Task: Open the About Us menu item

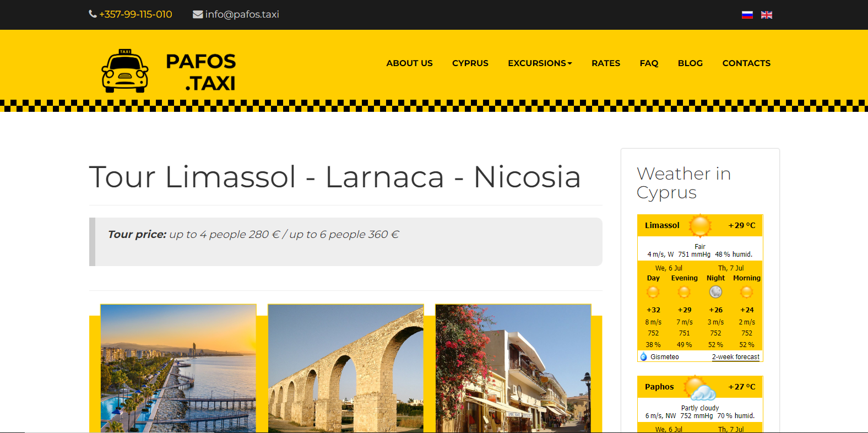Action: pos(409,63)
